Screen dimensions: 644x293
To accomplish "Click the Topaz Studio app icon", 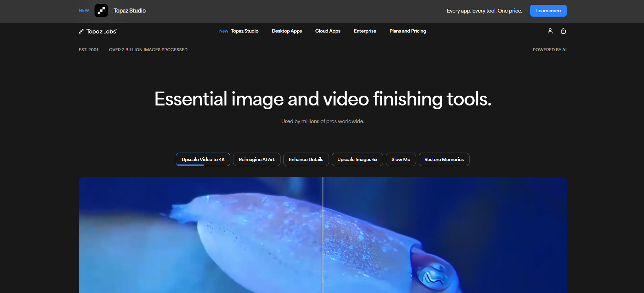I will pyautogui.click(x=101, y=11).
